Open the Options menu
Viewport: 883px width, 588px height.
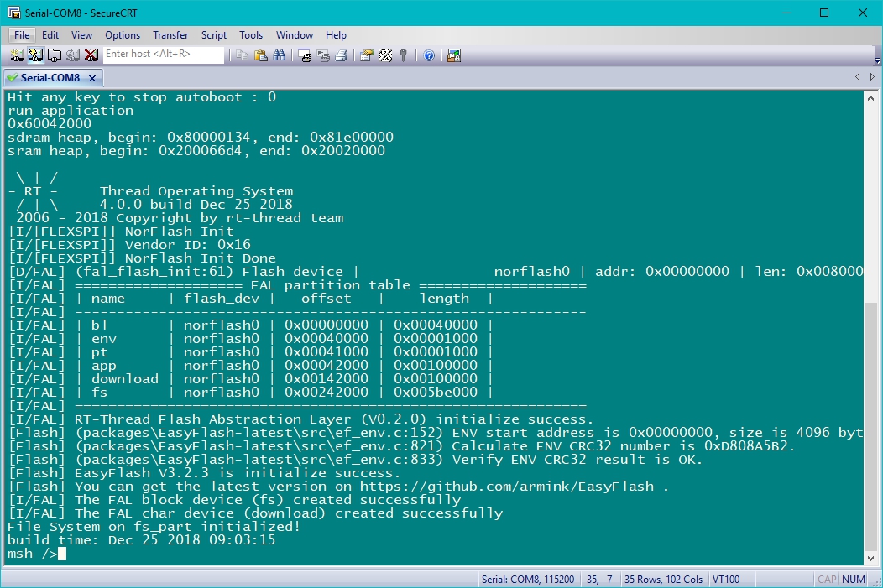tap(123, 35)
